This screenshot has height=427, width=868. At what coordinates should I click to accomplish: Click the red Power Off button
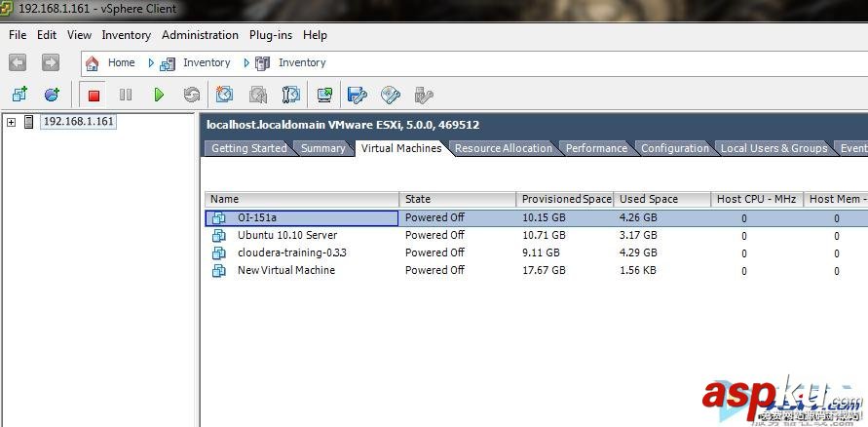pyautogui.click(x=93, y=96)
